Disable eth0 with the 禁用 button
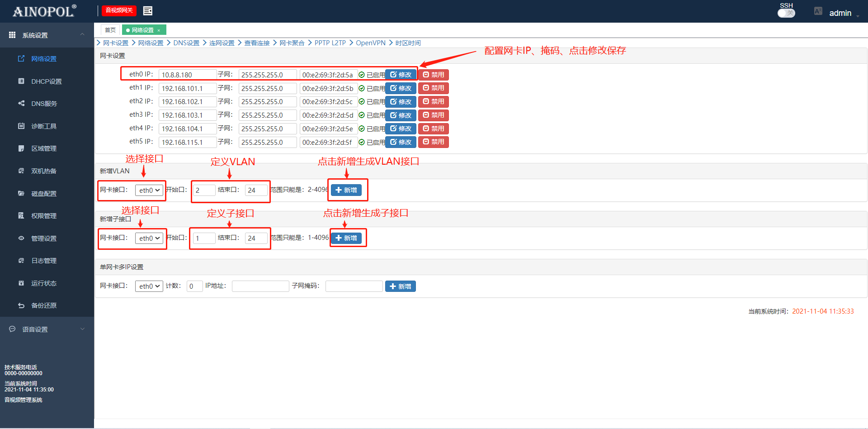 point(433,75)
